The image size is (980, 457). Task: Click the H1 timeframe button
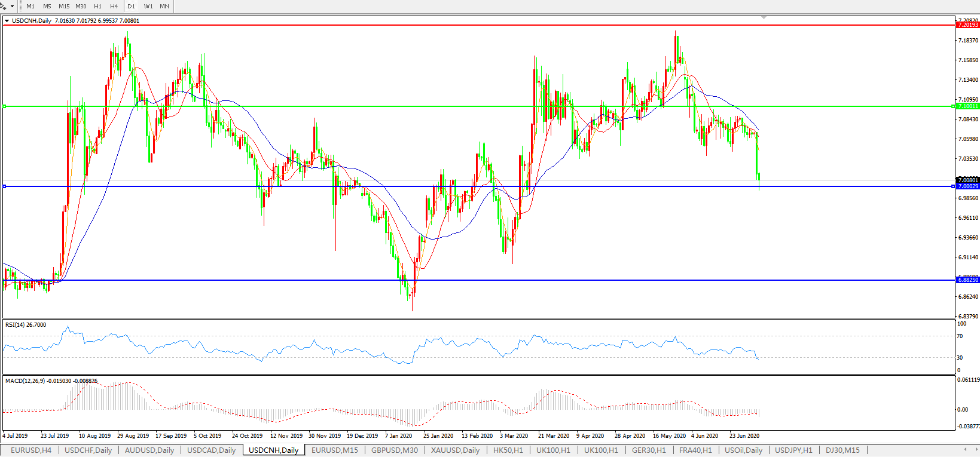98,6
